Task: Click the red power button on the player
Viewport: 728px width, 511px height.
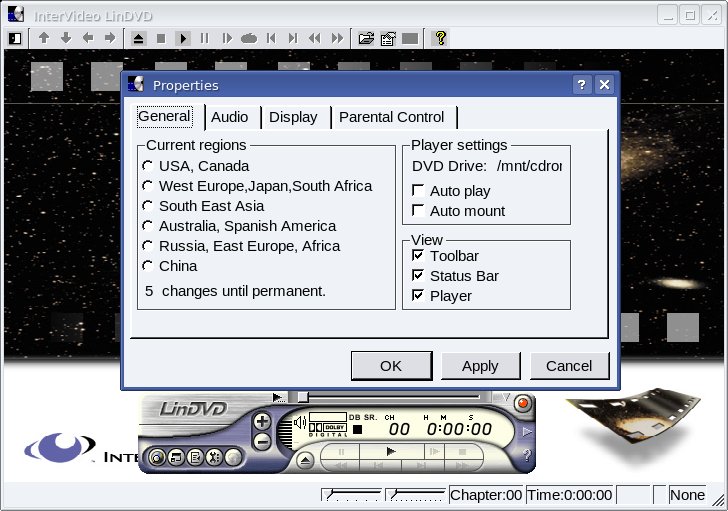Action: point(523,403)
